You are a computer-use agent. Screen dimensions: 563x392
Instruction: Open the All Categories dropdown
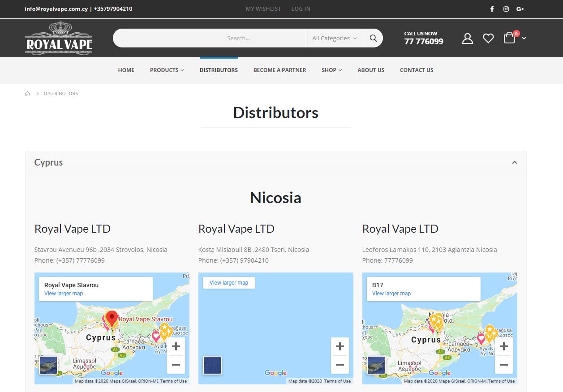pos(334,38)
